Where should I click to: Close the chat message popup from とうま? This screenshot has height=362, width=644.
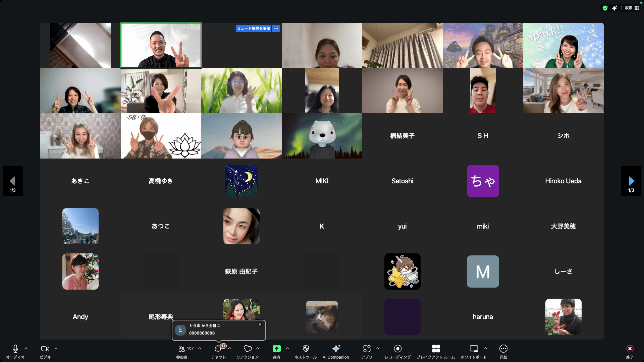pos(260,324)
